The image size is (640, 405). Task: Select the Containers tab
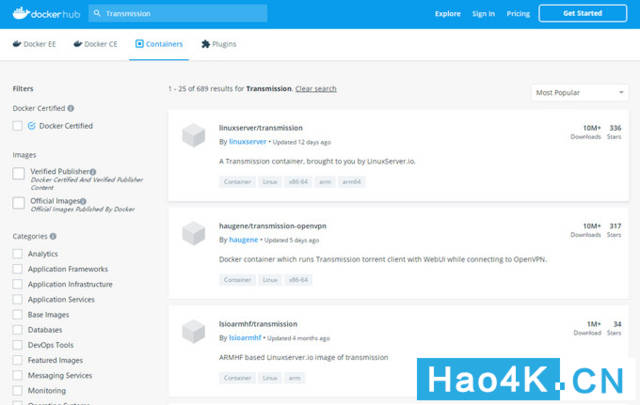click(159, 44)
